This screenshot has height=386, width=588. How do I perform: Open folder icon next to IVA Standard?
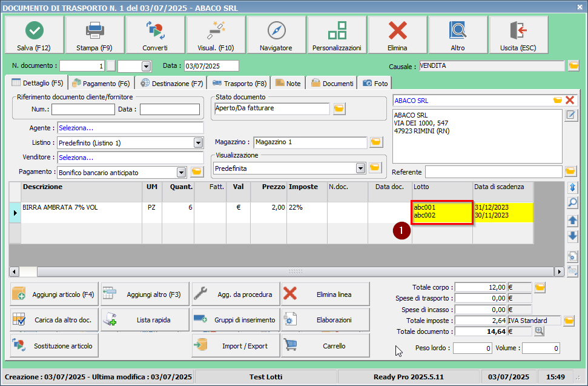(x=569, y=321)
